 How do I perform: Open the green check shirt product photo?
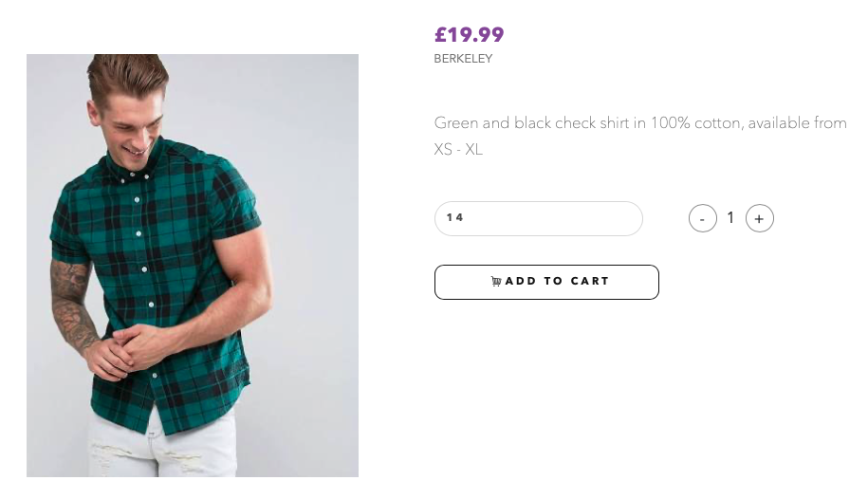[192, 266]
